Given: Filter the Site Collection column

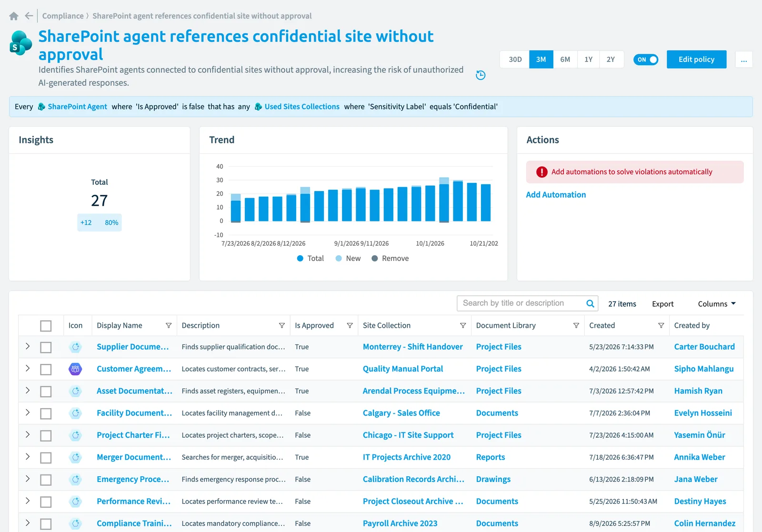Looking at the screenshot, I should [x=463, y=325].
